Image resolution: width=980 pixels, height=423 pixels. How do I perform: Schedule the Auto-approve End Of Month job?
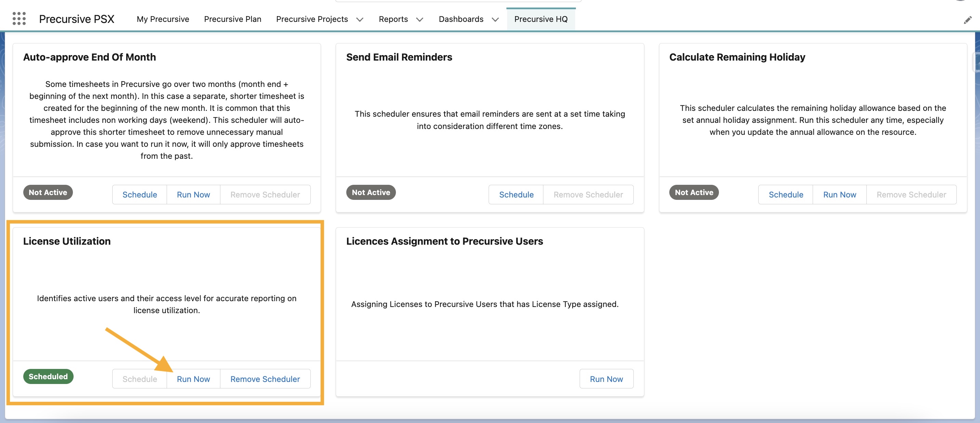[x=140, y=194]
